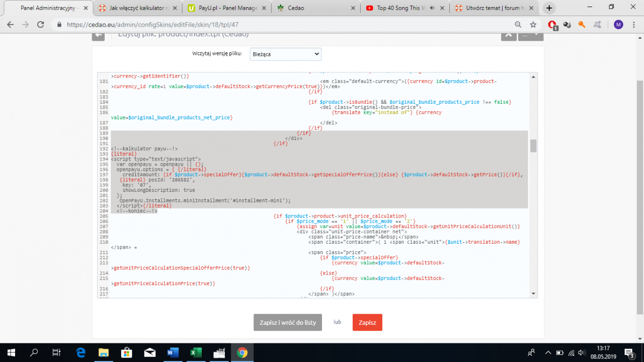Open File Explorer from the taskbar

[103, 352]
